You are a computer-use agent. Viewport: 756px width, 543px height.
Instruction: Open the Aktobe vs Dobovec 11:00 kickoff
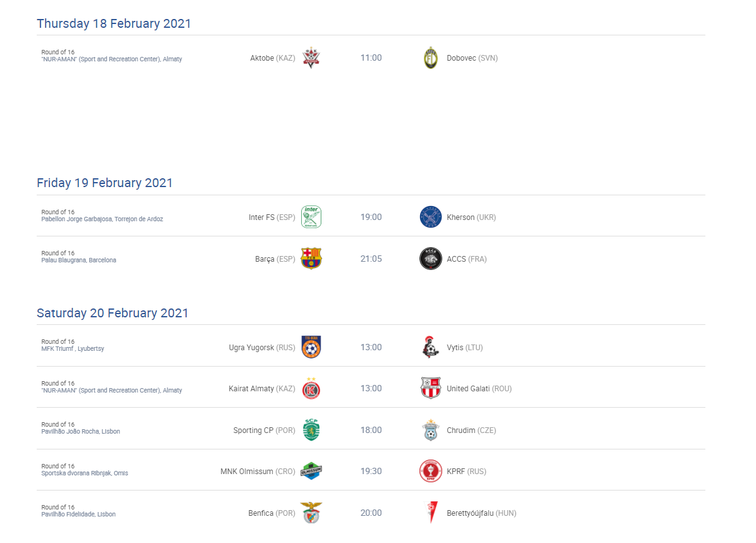pos(371,58)
